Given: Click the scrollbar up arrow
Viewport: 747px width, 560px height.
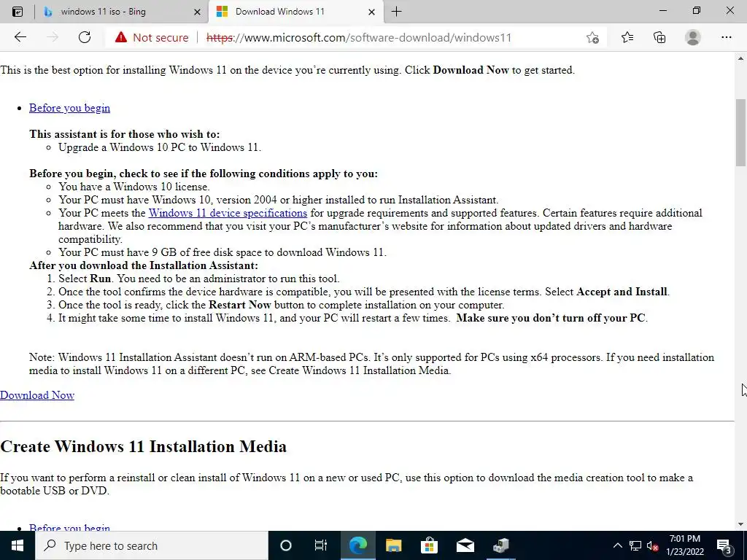Looking at the screenshot, I should [x=740, y=58].
